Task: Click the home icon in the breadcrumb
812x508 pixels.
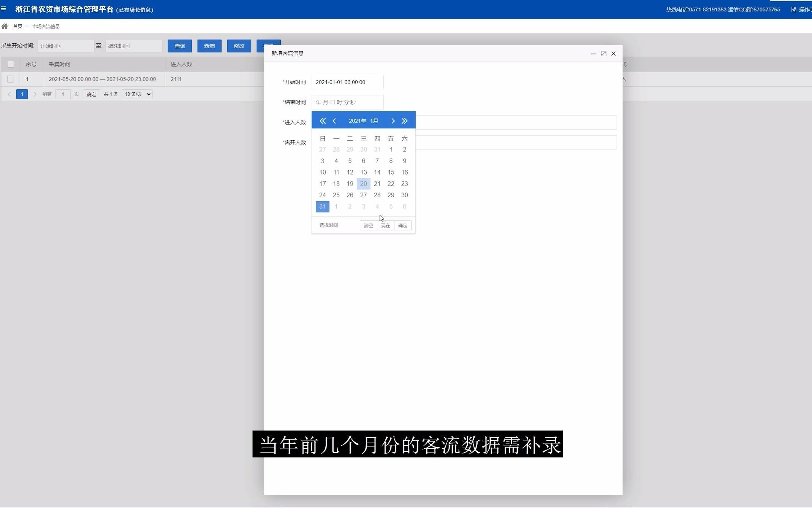Action: pyautogui.click(x=5, y=26)
